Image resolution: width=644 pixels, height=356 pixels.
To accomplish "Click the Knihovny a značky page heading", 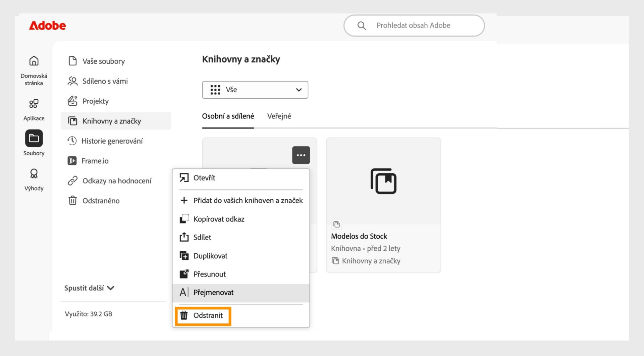I will (241, 59).
